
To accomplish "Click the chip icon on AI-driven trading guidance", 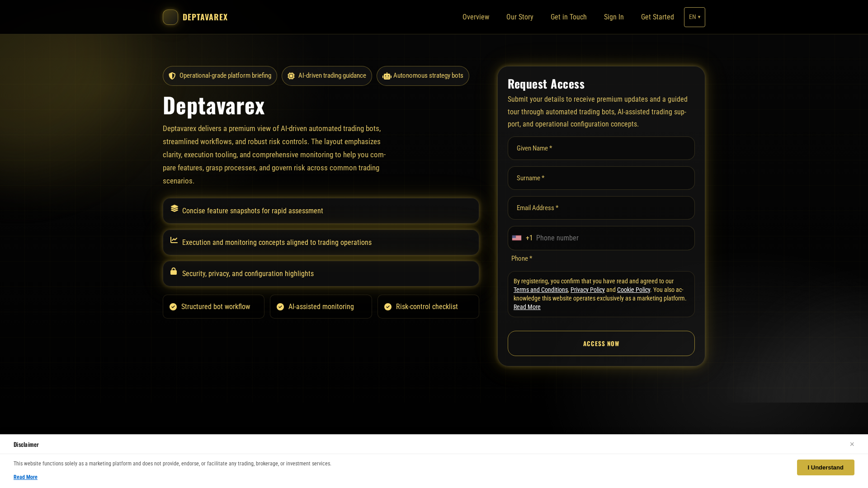I will point(291,76).
